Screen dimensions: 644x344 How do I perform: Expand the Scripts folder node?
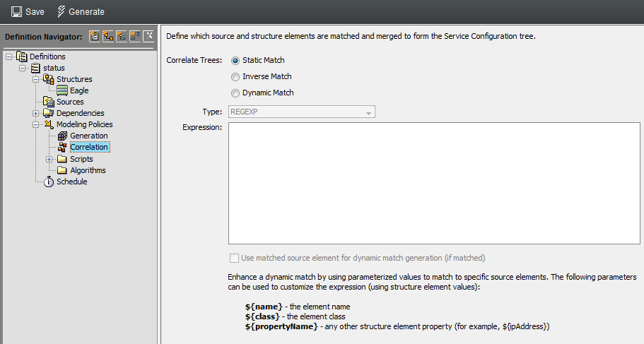coord(49,159)
